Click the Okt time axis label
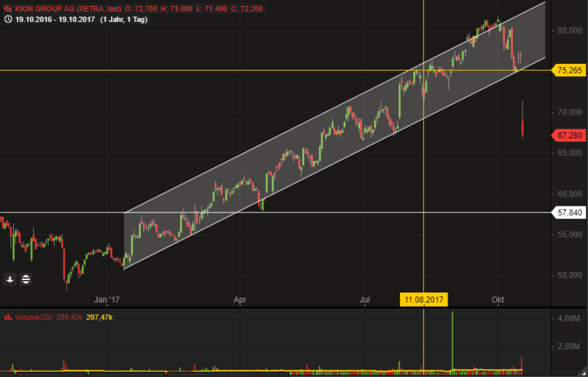 pyautogui.click(x=498, y=300)
